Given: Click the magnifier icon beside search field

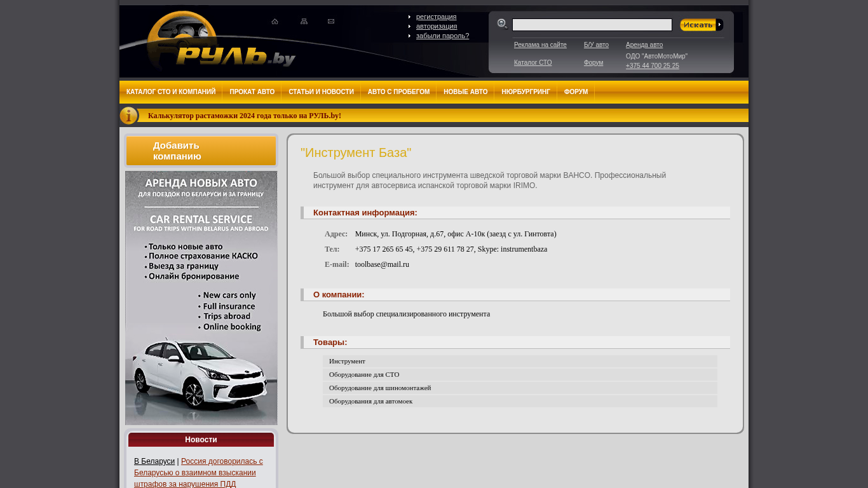Looking at the screenshot, I should click(x=502, y=24).
